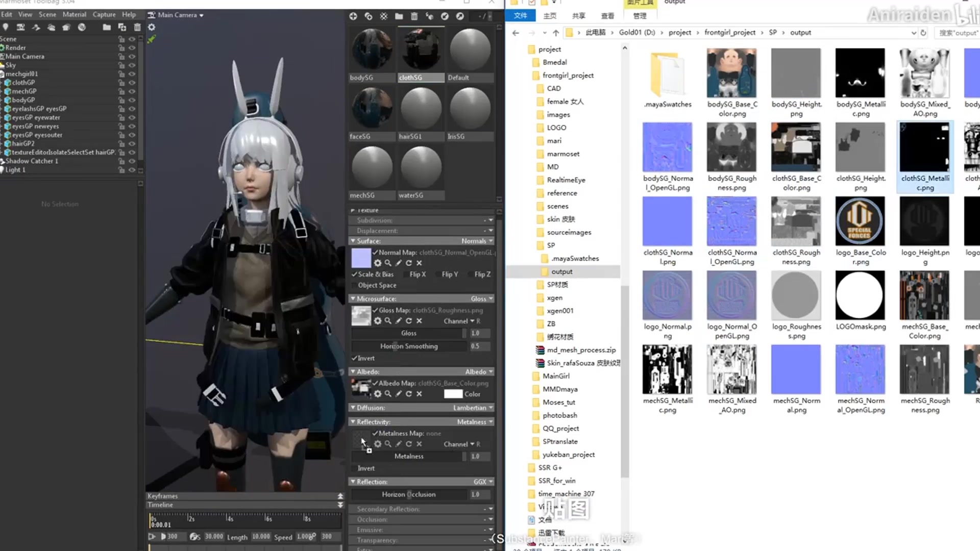
Task: Search Metalness Map with magnifier icon
Action: (388, 444)
